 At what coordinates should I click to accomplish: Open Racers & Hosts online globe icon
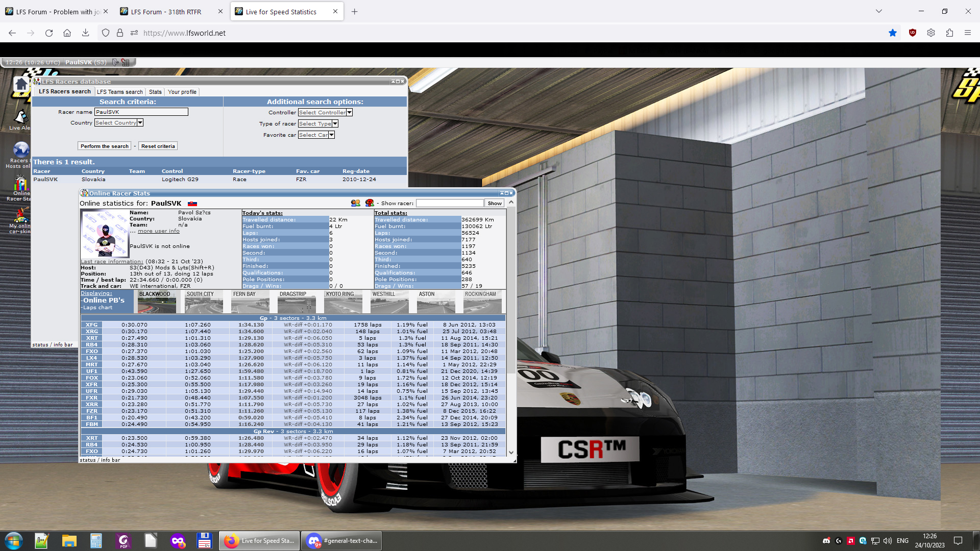point(21,149)
